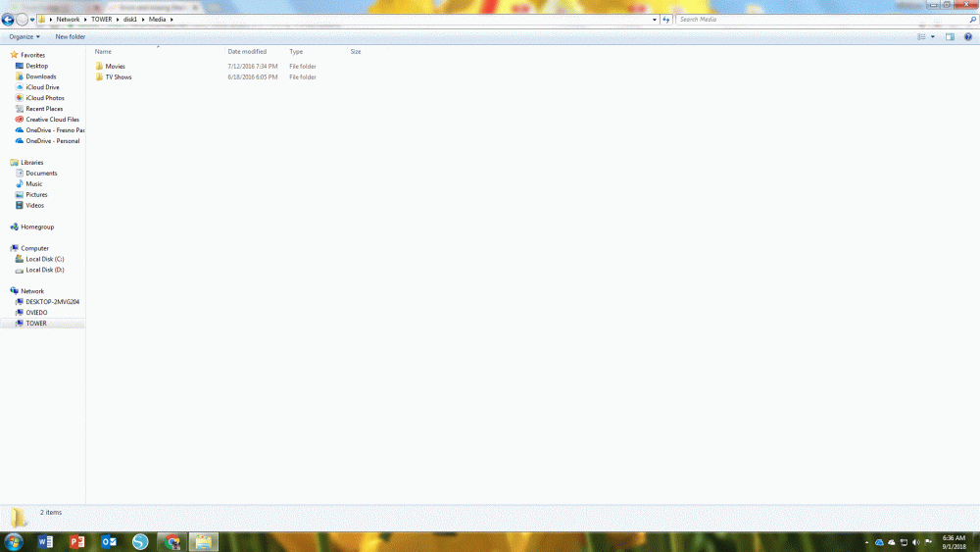
Task: Click the TV Shows date 6/18/2016 6:05 PM
Action: [253, 76]
